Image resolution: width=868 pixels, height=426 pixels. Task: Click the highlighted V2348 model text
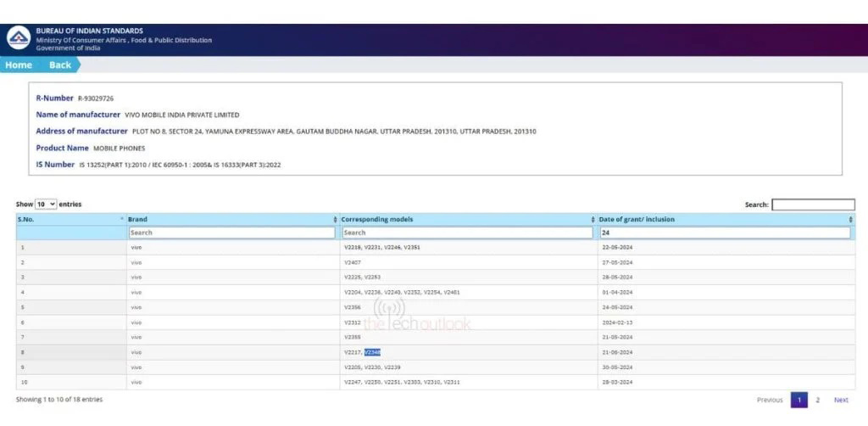point(373,352)
